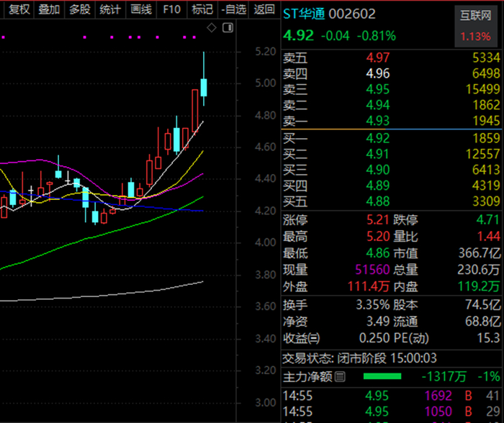Select the 叠加 toolbar button
Screen dimensions: 504x423
point(49,9)
